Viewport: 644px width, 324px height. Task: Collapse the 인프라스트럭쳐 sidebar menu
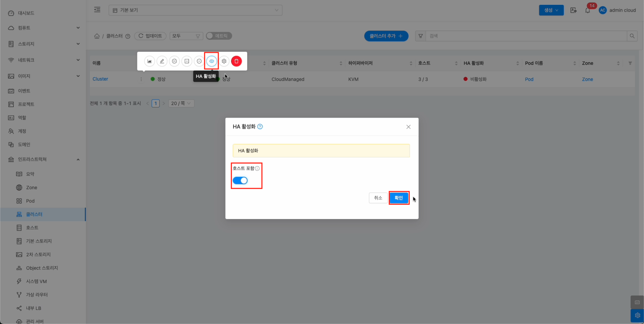(43, 159)
